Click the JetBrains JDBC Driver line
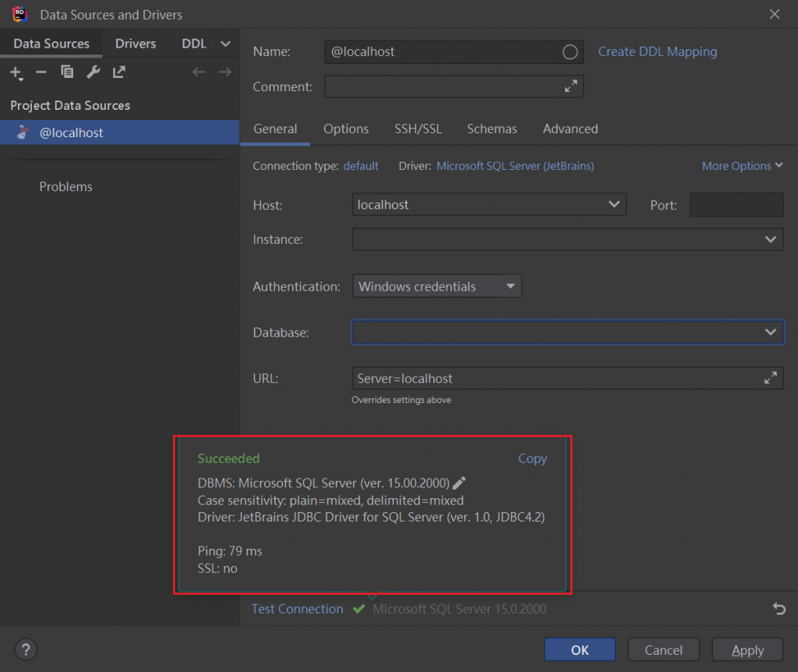Viewport: 798px width, 672px height. pos(371,517)
